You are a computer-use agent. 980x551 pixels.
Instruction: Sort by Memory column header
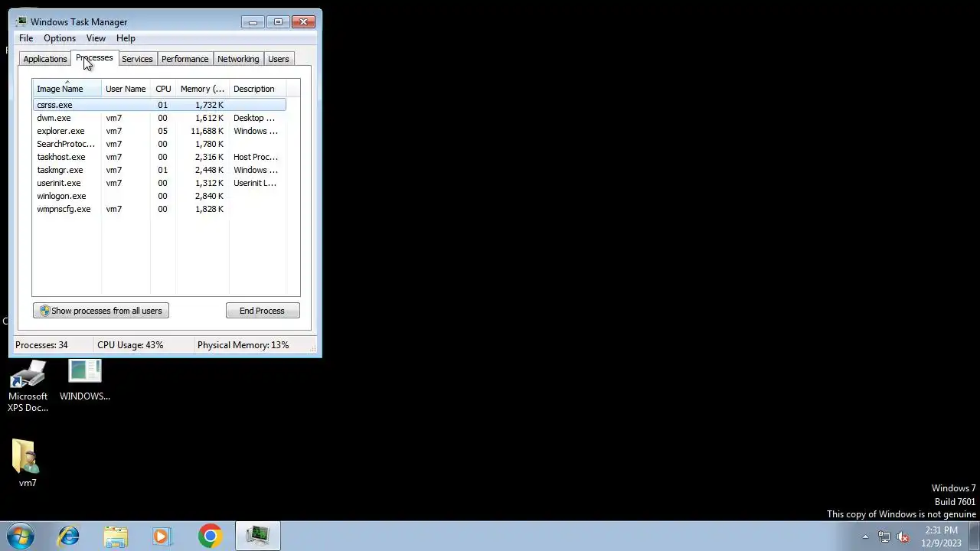click(x=202, y=89)
